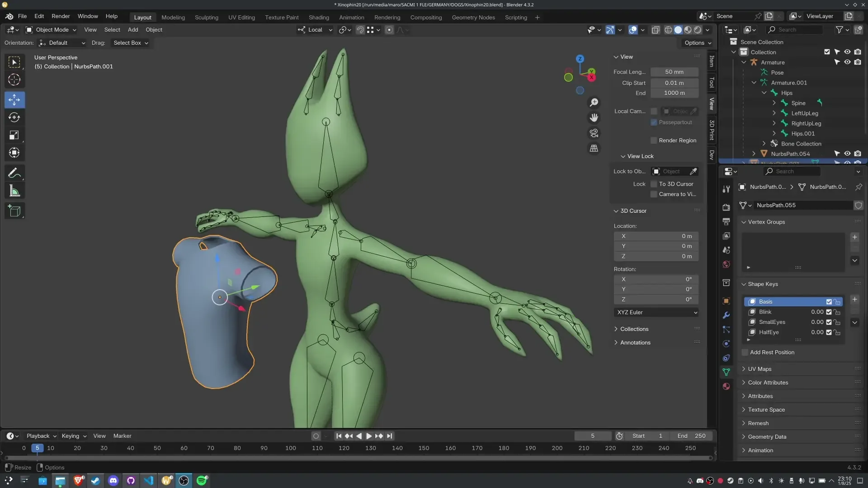Toggle the camera view via viewport gizmo
Screen dimensions: 868x488
pos(594,133)
